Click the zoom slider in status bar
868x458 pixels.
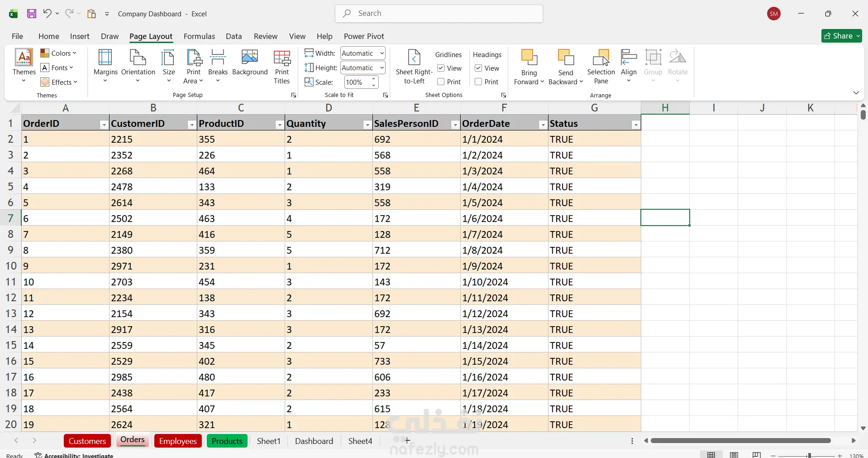click(x=809, y=455)
